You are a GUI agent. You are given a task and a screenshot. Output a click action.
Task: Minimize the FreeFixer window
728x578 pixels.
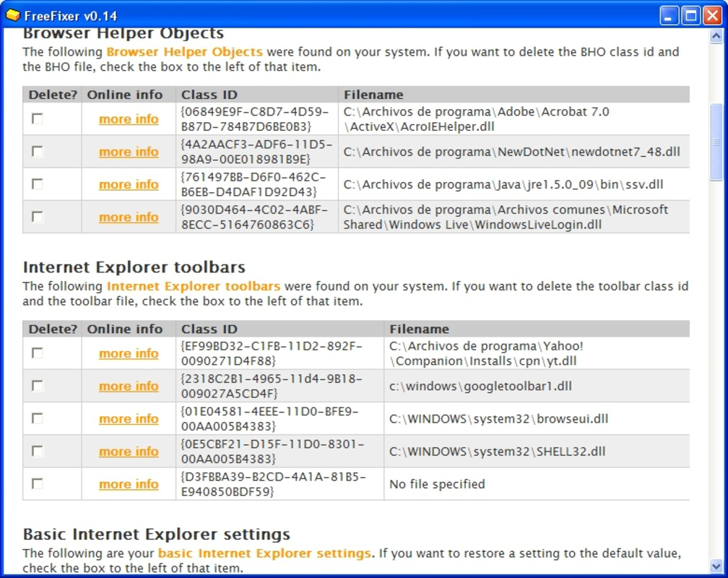tap(669, 16)
